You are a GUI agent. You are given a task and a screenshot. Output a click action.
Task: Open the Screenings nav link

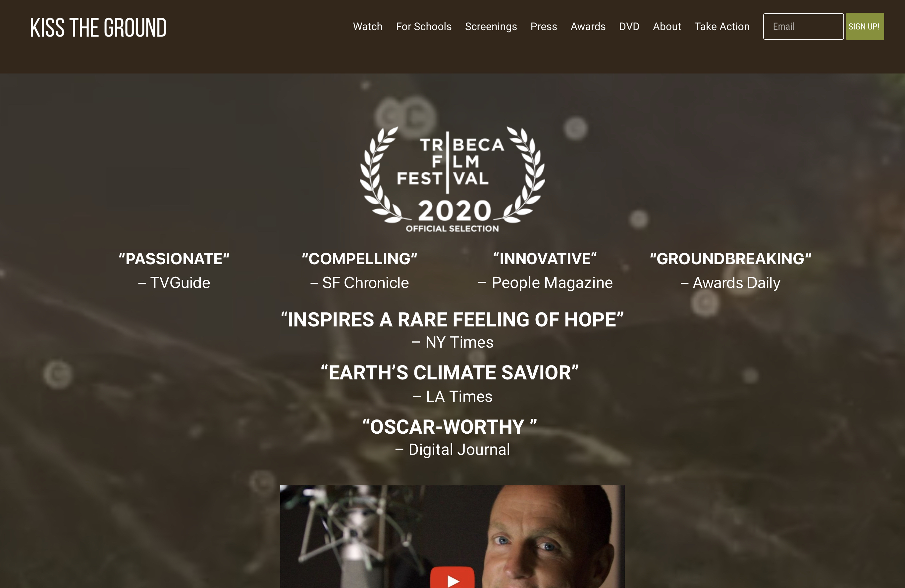(x=491, y=26)
